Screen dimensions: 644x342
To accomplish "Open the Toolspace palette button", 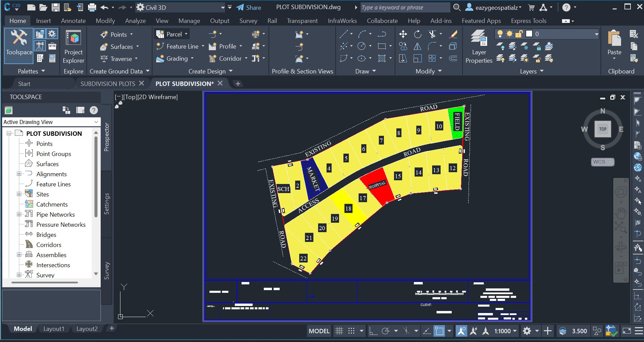I will pos(19,45).
